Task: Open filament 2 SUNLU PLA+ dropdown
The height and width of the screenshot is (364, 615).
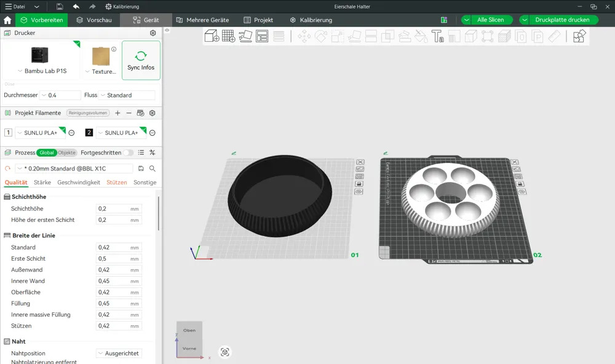Action: pyautogui.click(x=121, y=133)
